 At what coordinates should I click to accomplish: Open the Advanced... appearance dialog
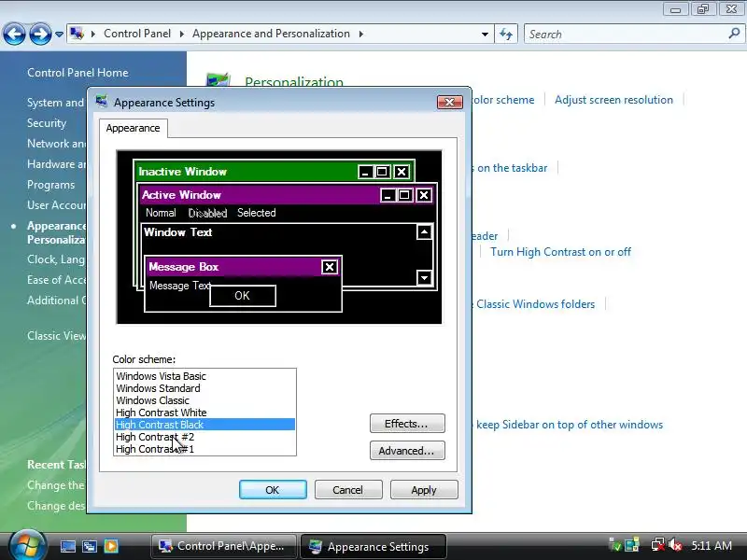[407, 451]
